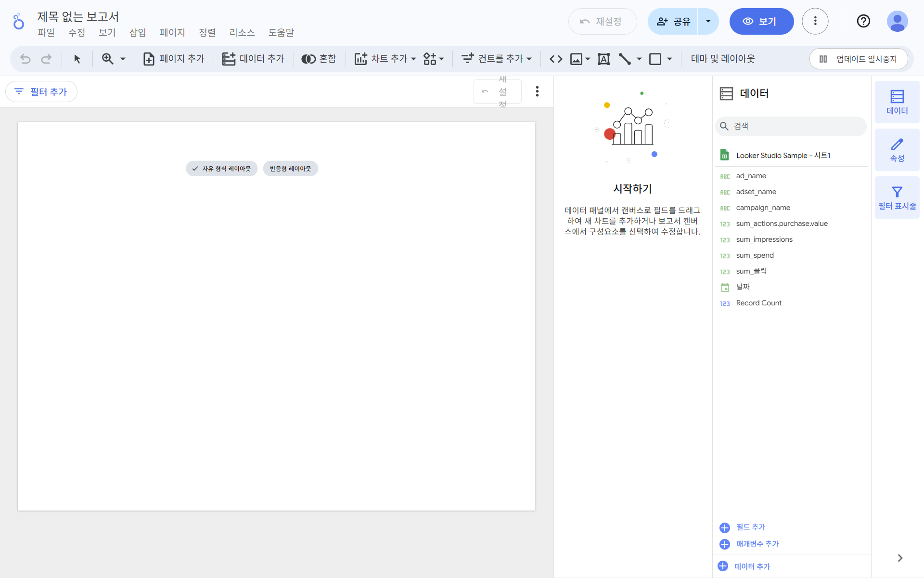Select freeform layout (자유 형식 레이아웃) chip

221,169
